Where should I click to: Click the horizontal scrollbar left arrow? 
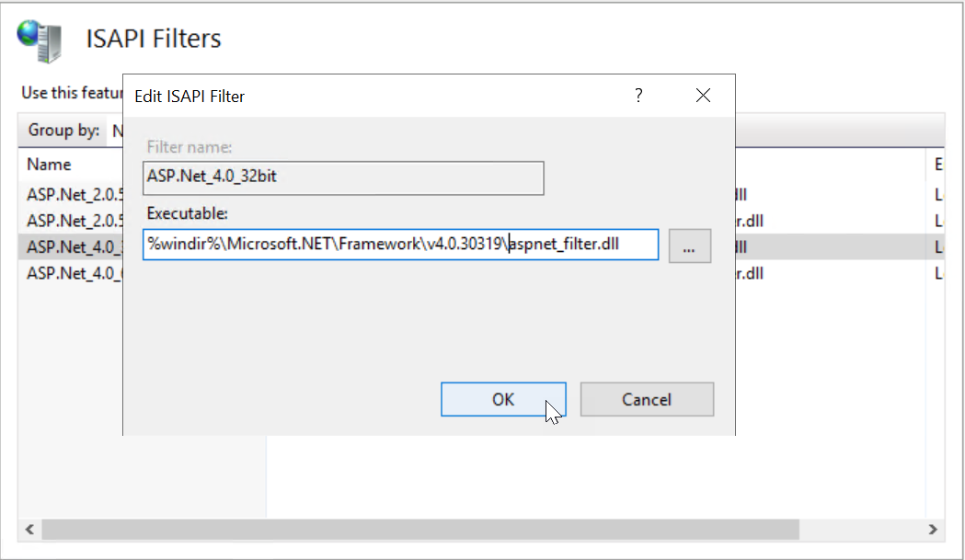(x=29, y=530)
